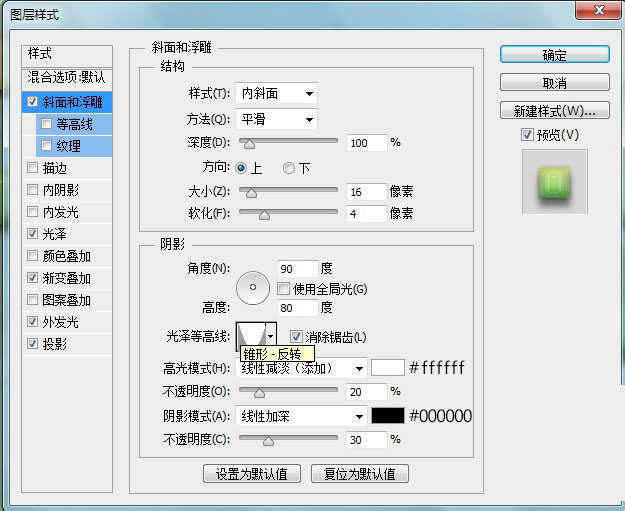Enable the 纹理 checkbox
This screenshot has width=625, height=511.
pyautogui.click(x=46, y=145)
